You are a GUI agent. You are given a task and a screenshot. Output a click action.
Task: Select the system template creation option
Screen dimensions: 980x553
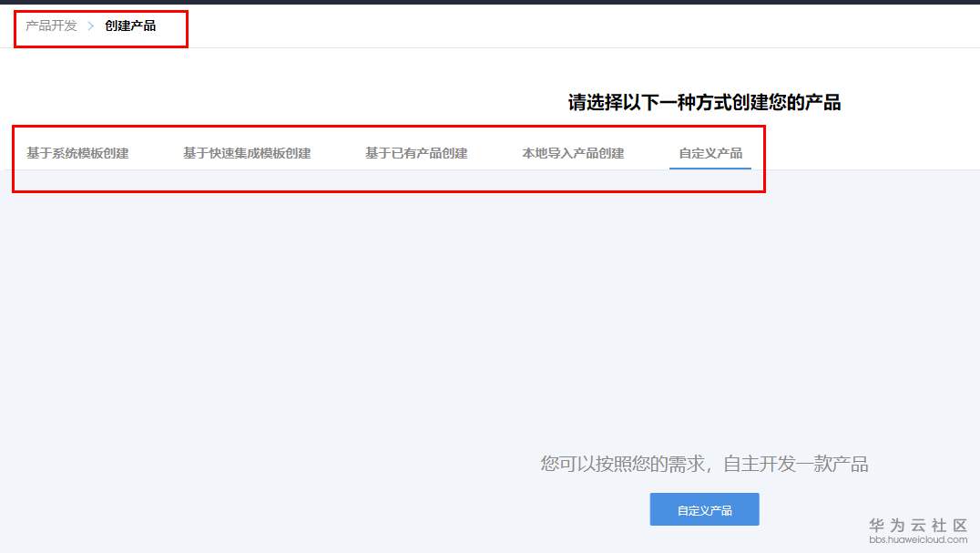click(78, 153)
